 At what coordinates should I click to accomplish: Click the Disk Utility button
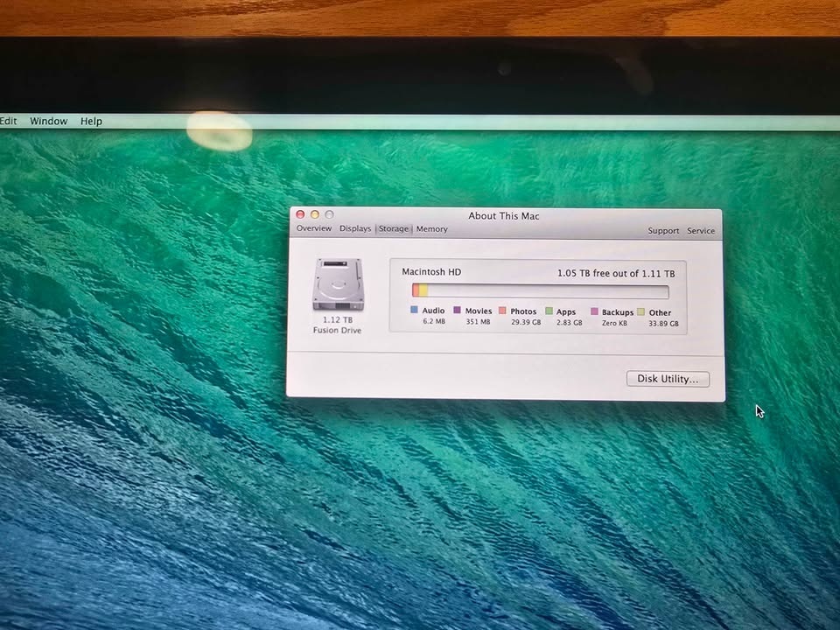pos(668,379)
